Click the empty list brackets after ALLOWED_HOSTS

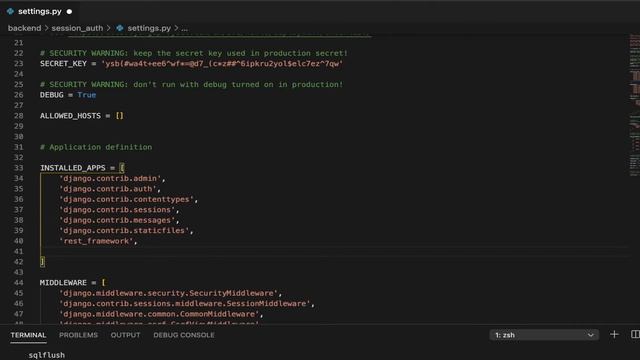(x=120, y=116)
